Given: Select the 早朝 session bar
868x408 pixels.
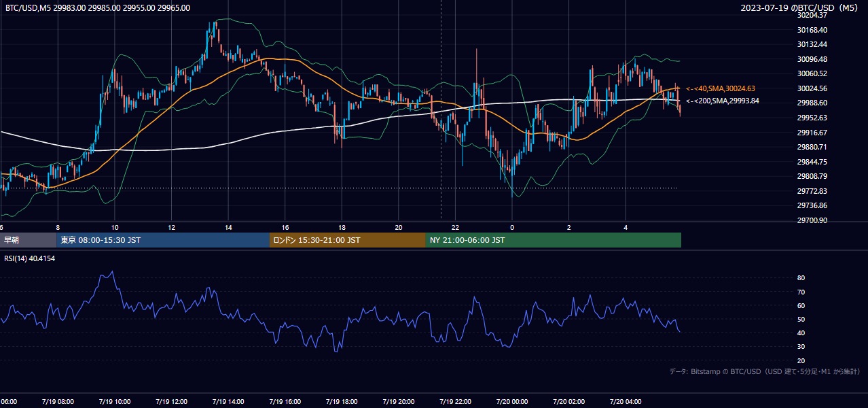Looking at the screenshot, I should [x=29, y=240].
